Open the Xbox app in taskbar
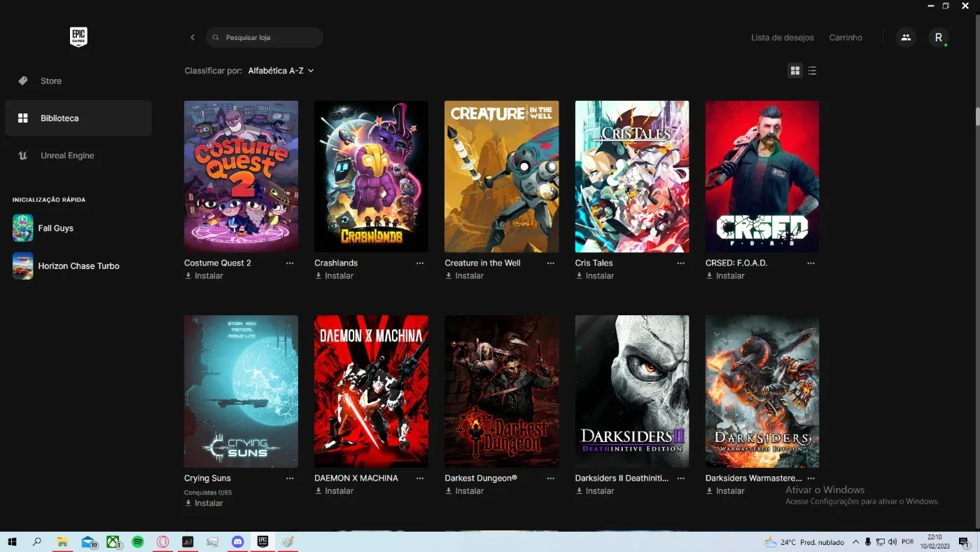Screen dimensions: 980x552 click(113, 541)
